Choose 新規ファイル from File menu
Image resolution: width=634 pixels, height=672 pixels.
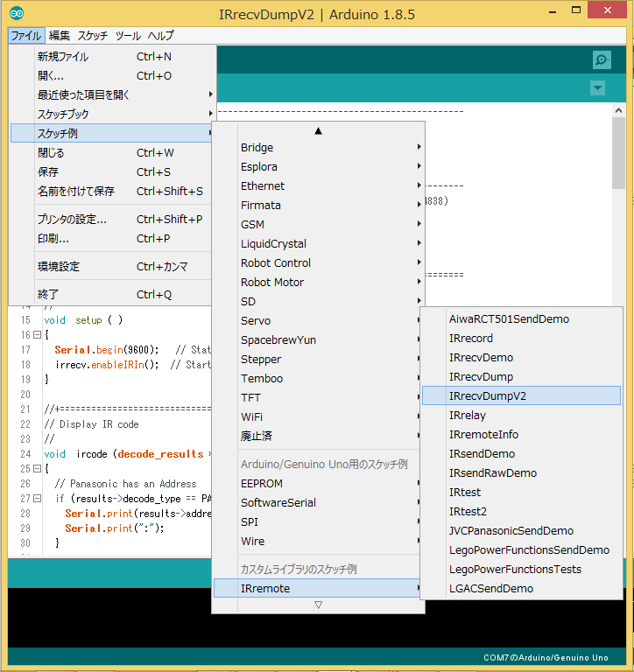tap(111, 57)
